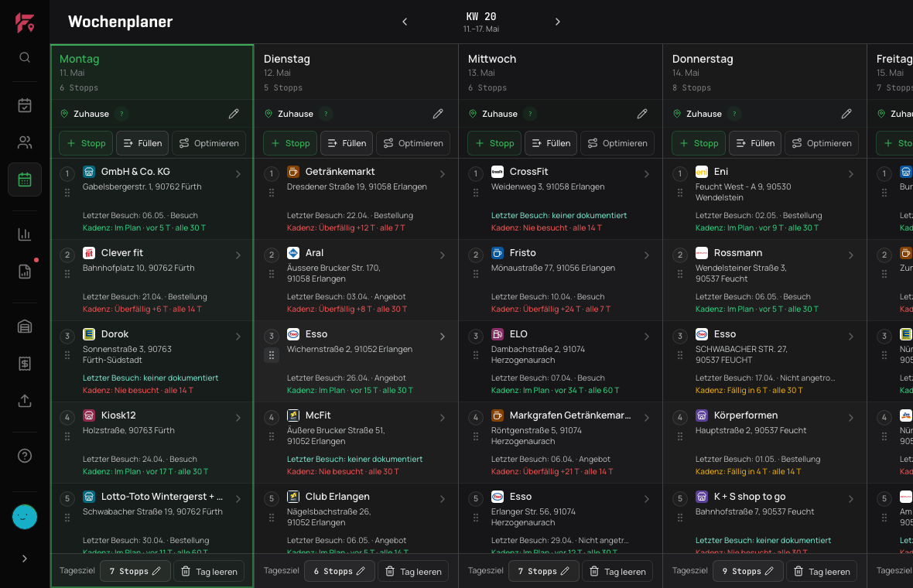Select the Montag day column header

(152, 72)
